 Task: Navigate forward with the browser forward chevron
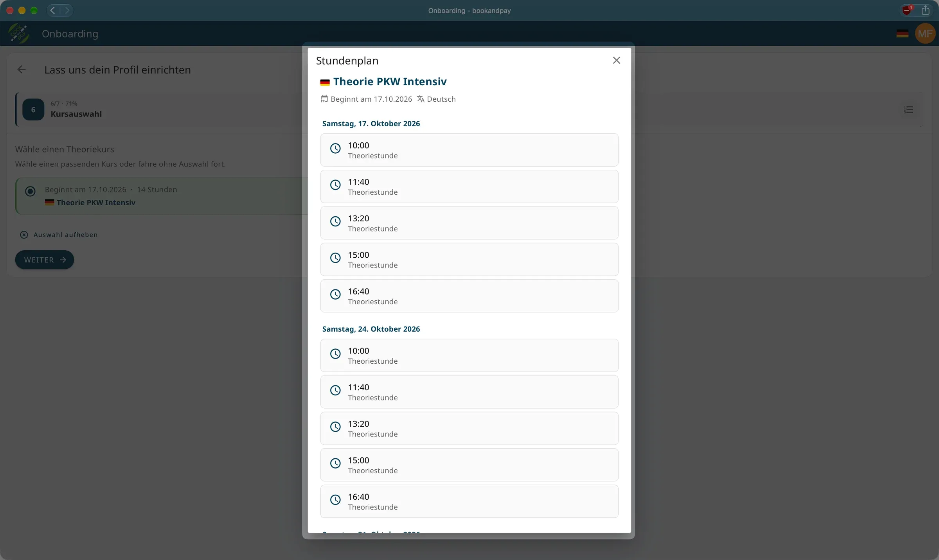click(67, 10)
